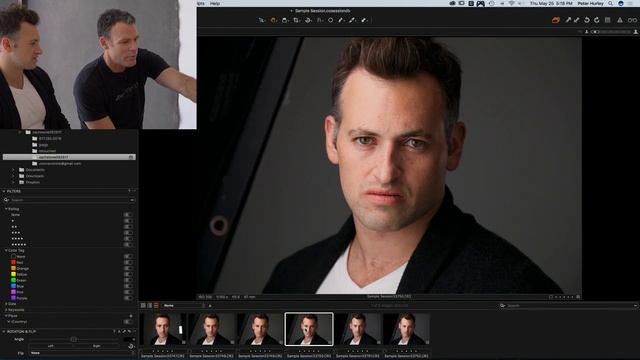Click the Wi-Fi status icon in menu bar
Image resolution: width=640 pixels, height=360 pixels.
coord(511,3)
